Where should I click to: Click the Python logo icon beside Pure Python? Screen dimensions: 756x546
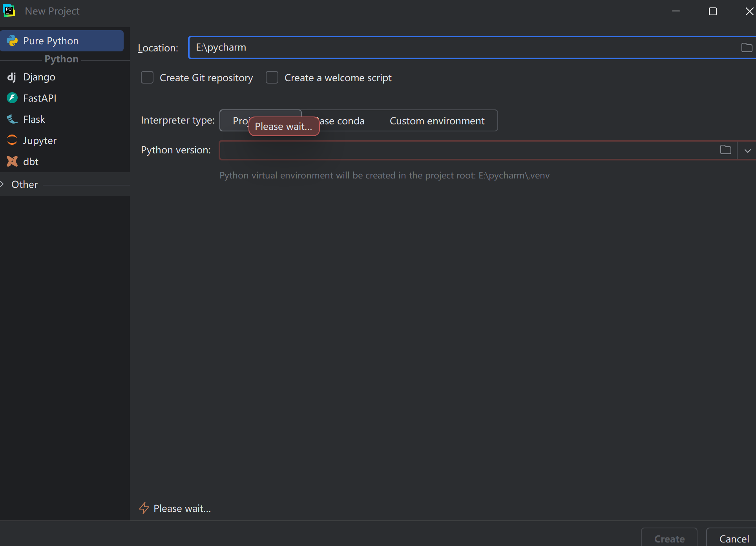pos(12,40)
